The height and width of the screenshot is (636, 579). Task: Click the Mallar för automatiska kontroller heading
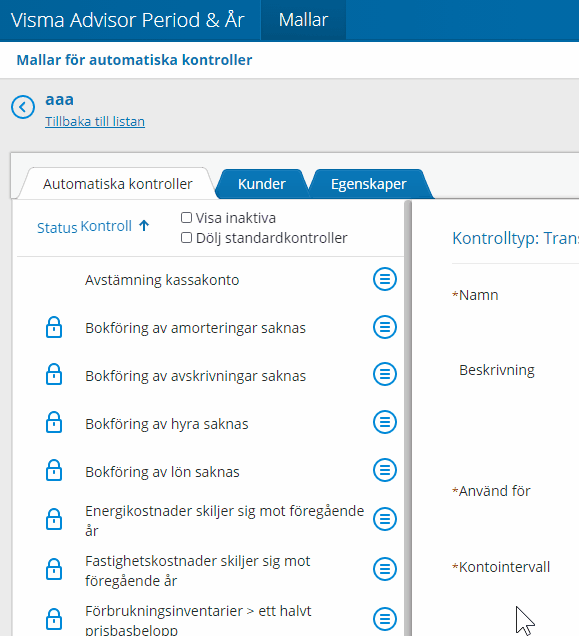coord(134,60)
